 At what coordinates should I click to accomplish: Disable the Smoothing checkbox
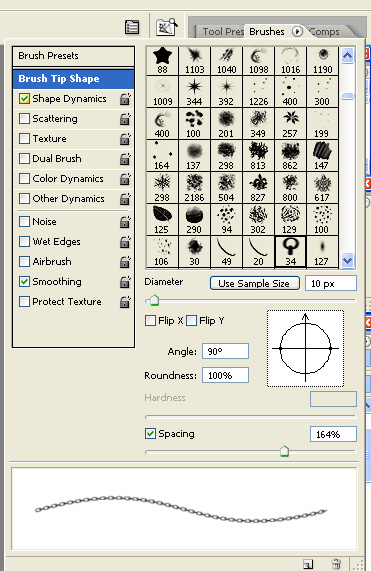click(x=24, y=282)
